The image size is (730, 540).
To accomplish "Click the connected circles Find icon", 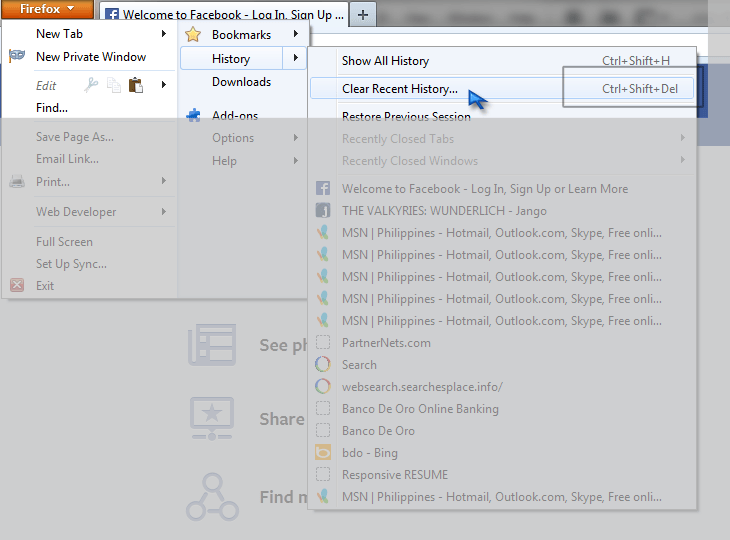I will [x=212, y=497].
